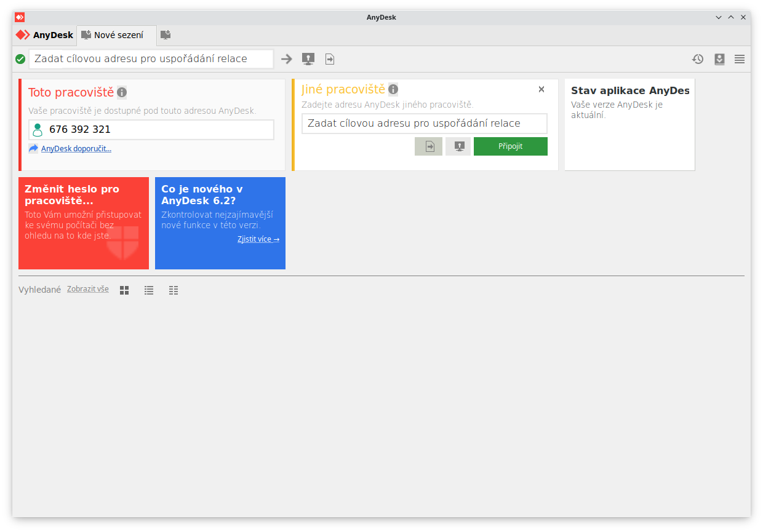Focus the Jiné pracoviště address input
The height and width of the screenshot is (532, 763).
click(x=425, y=124)
